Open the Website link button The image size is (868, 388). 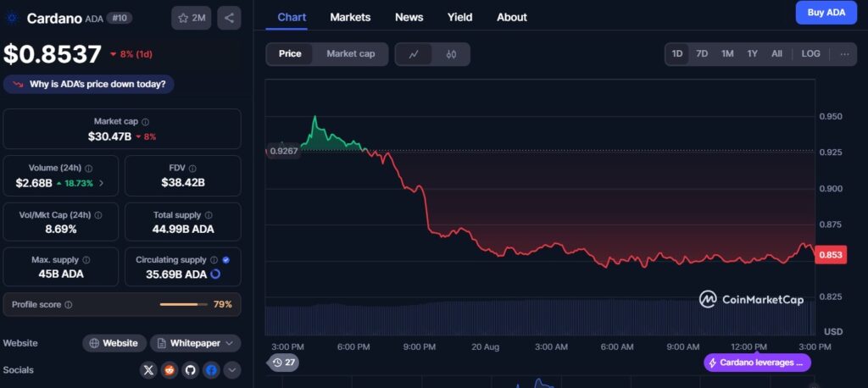114,343
